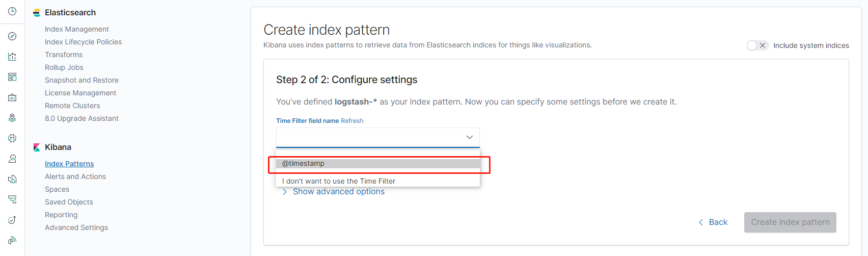Open Machine Learning icon in sidebar

(x=12, y=138)
